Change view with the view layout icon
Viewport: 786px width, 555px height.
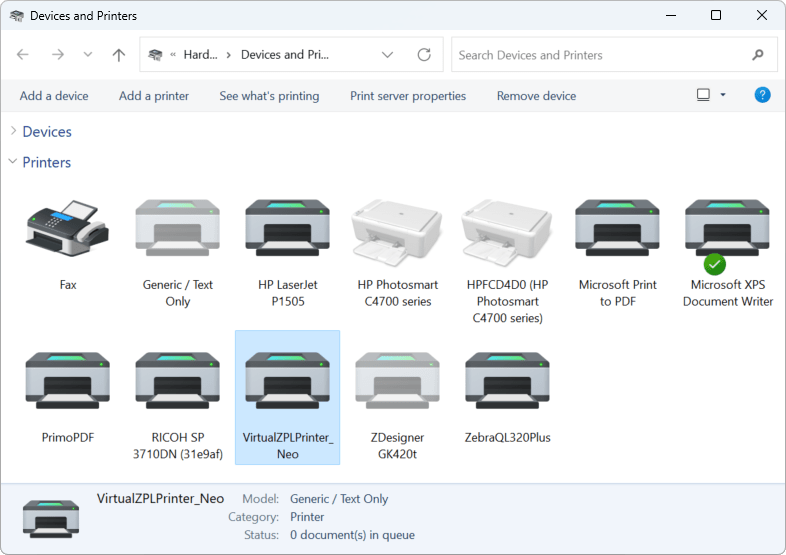coord(703,95)
